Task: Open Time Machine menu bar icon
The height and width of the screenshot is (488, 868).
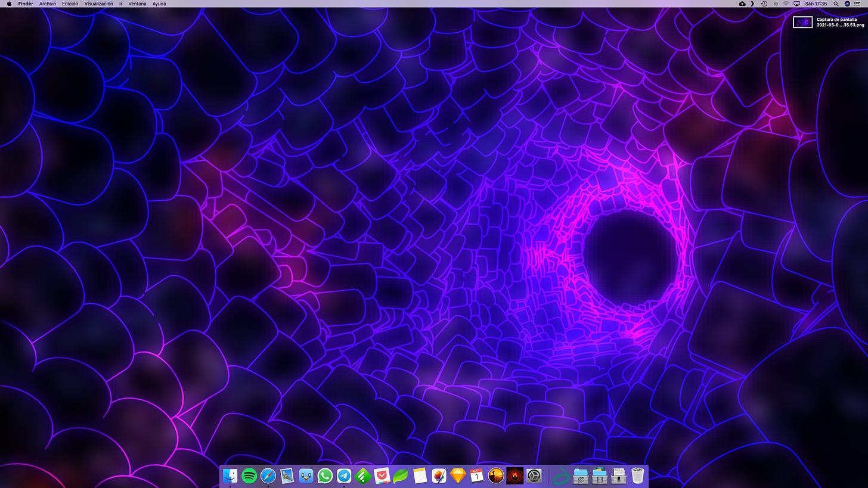Action: pos(764,4)
